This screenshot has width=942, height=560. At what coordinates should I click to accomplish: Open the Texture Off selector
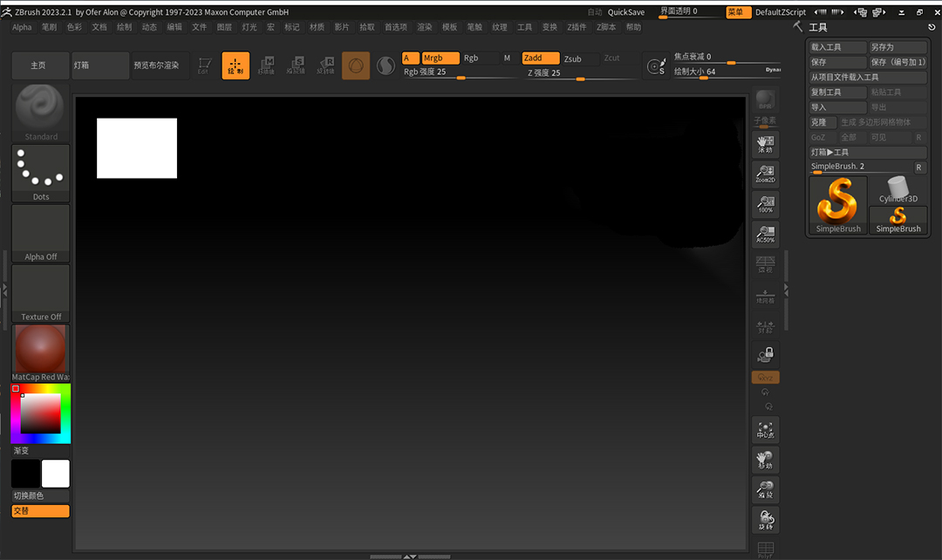(41, 293)
